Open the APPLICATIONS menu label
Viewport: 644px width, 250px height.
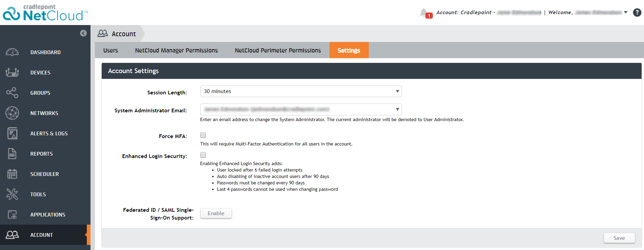(48, 215)
